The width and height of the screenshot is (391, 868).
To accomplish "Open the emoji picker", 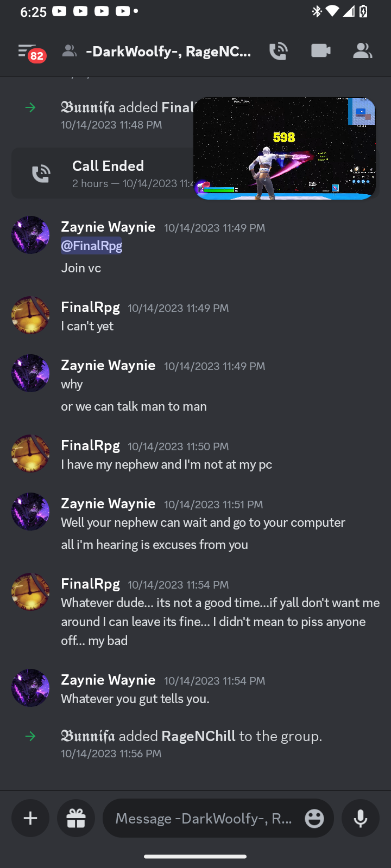I will pos(314,818).
